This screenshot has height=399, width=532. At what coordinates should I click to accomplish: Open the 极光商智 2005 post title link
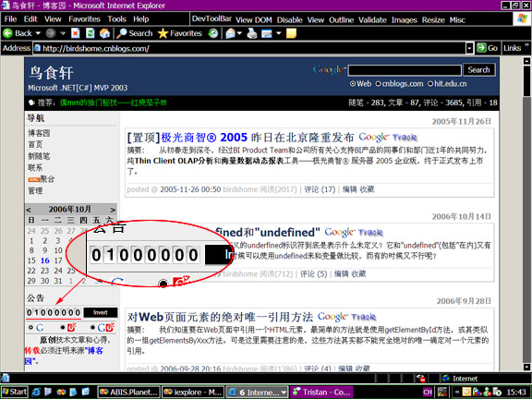coord(204,138)
